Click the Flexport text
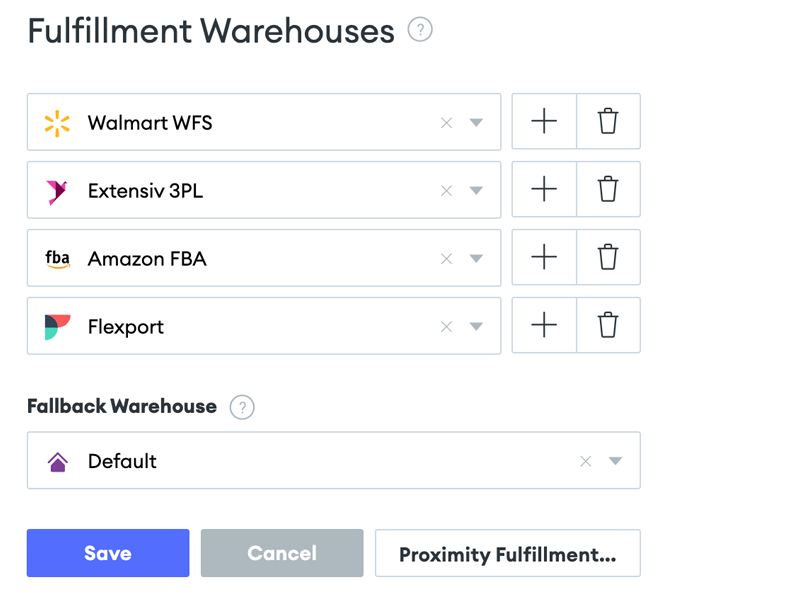The image size is (800, 600). 126,327
